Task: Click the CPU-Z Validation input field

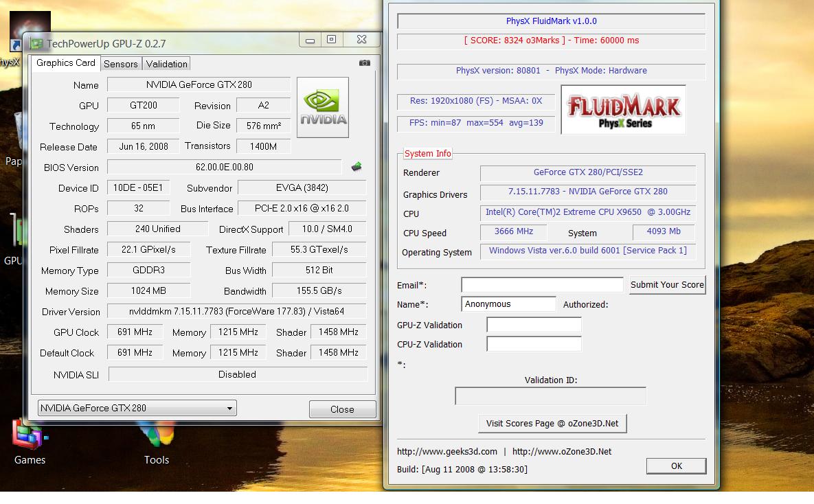Action: pyautogui.click(x=534, y=343)
